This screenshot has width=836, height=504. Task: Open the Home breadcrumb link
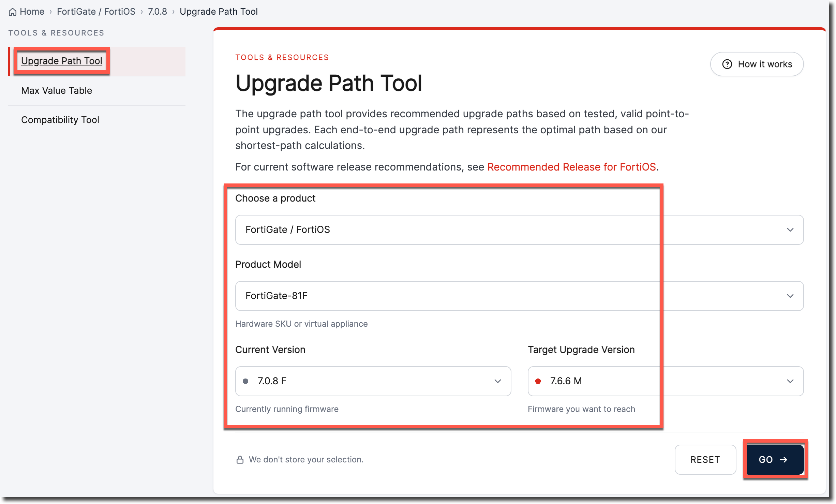32,12
